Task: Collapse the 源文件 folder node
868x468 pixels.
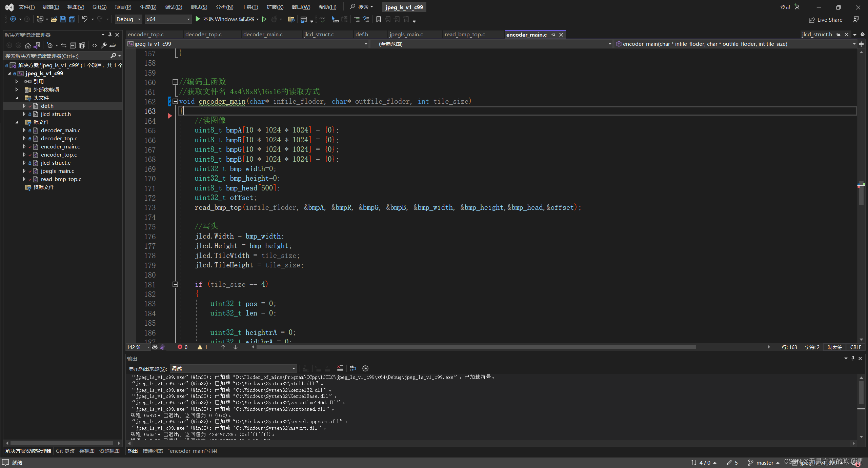Action: 17,122
